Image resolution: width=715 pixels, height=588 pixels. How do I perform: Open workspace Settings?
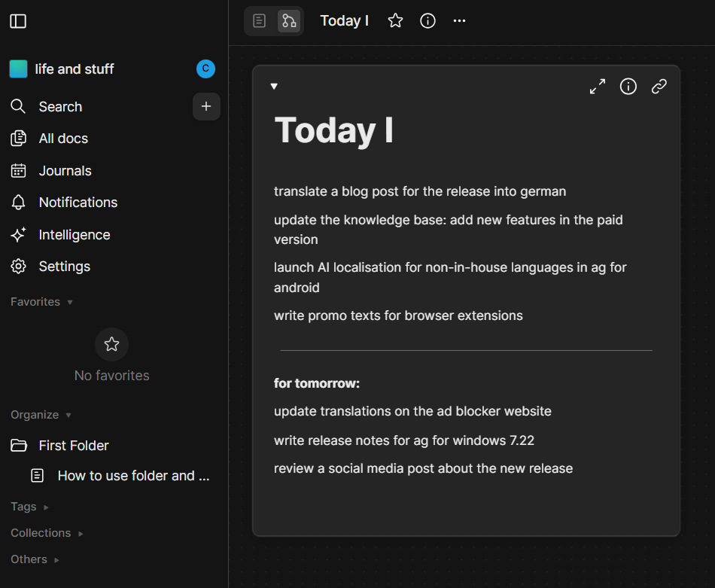pyautogui.click(x=64, y=267)
